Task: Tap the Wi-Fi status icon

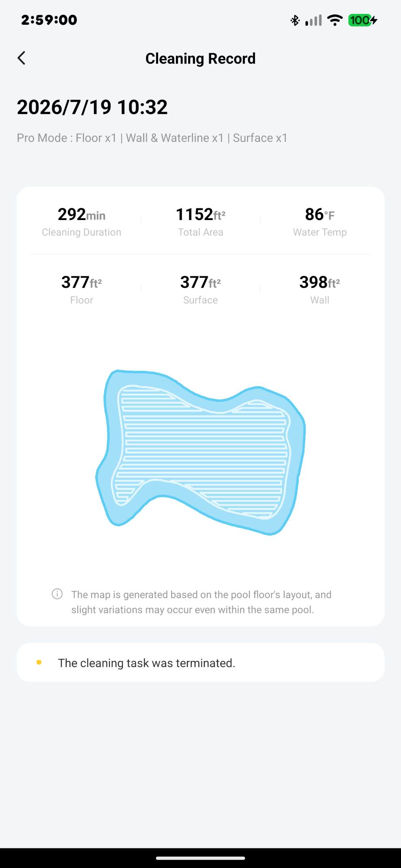Action: [335, 20]
